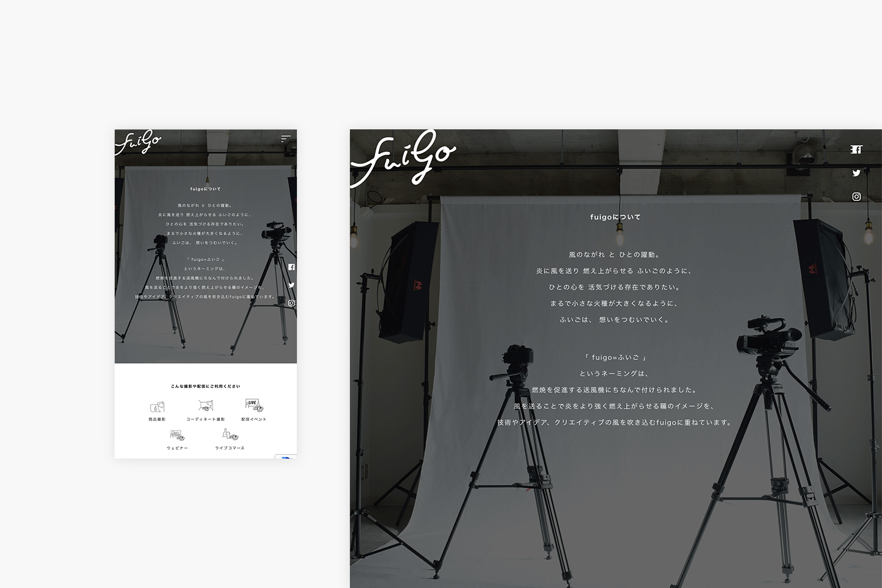Select the LIVE 配信イベント icon
Viewport: 882px width, 588px height.
click(x=253, y=405)
